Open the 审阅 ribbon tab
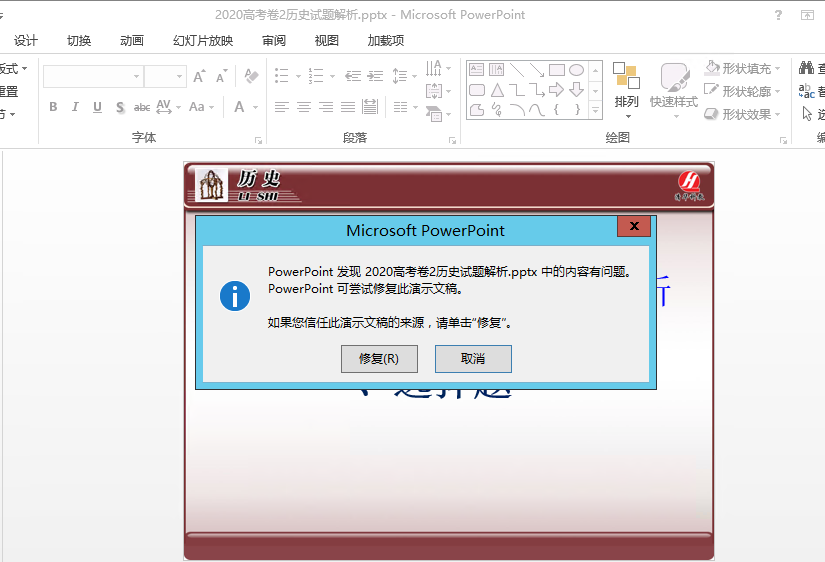The height and width of the screenshot is (562, 825). [274, 41]
